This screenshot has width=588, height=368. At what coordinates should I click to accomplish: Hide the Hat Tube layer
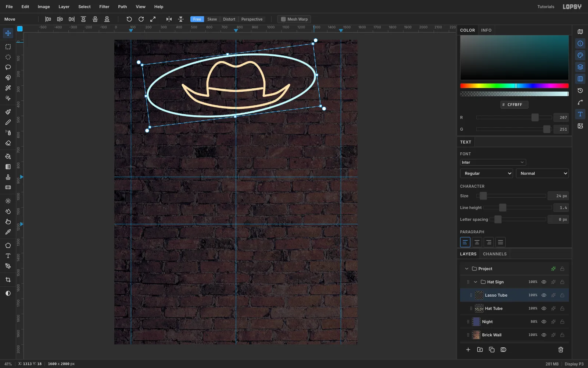click(544, 308)
